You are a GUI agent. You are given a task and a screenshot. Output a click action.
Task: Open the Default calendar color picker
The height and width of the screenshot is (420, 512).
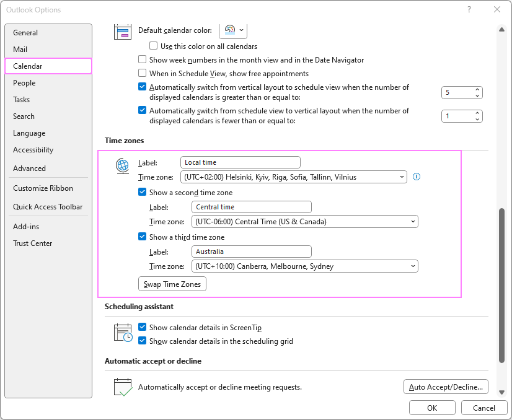coord(234,30)
